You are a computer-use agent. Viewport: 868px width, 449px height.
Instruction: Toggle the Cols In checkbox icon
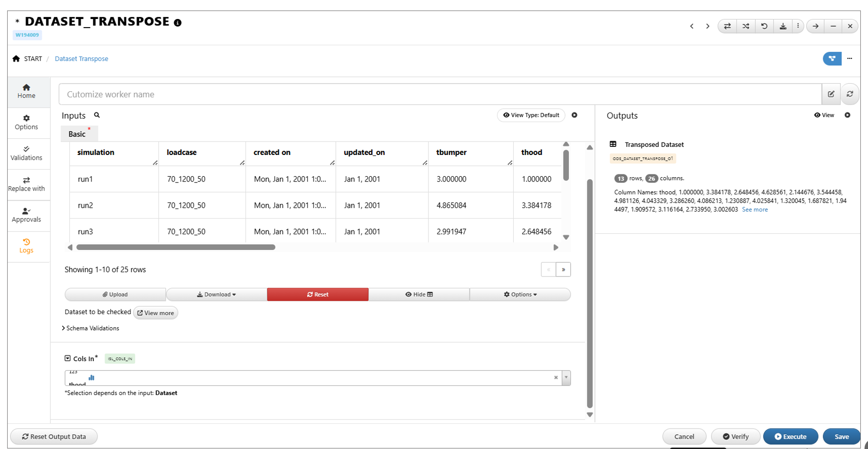point(68,358)
